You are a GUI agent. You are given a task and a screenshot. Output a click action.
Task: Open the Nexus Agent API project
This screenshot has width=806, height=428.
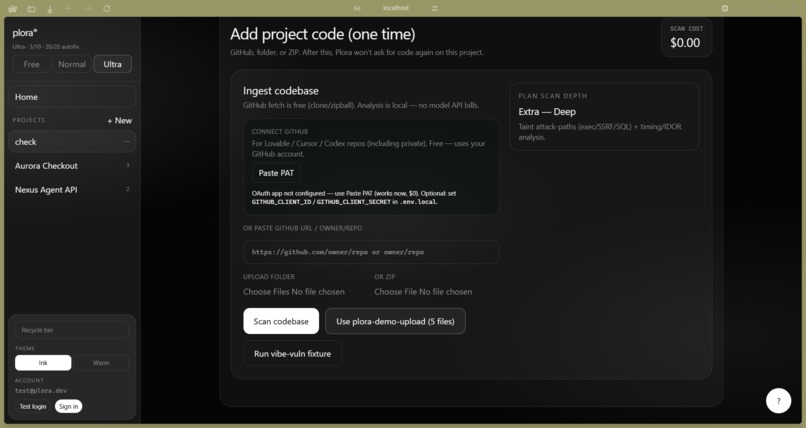click(72, 190)
